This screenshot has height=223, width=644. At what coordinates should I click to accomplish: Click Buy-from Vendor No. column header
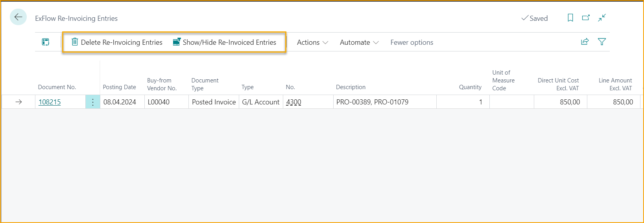coord(162,84)
